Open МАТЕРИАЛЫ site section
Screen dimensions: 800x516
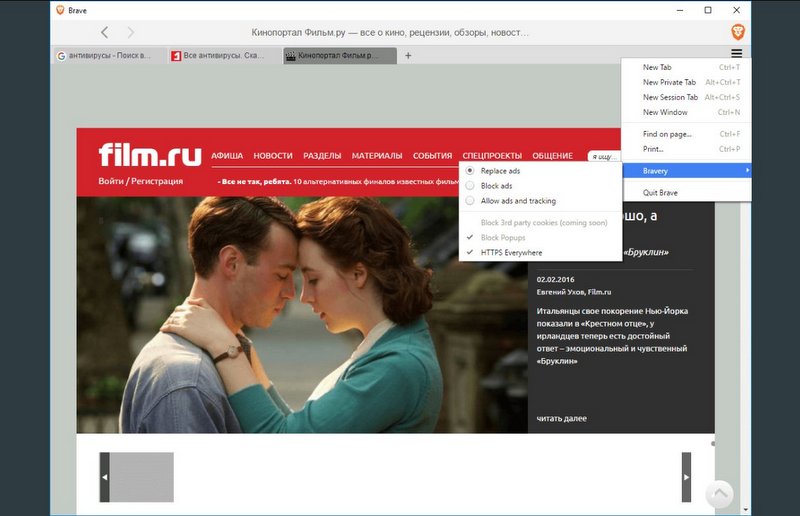tap(377, 156)
